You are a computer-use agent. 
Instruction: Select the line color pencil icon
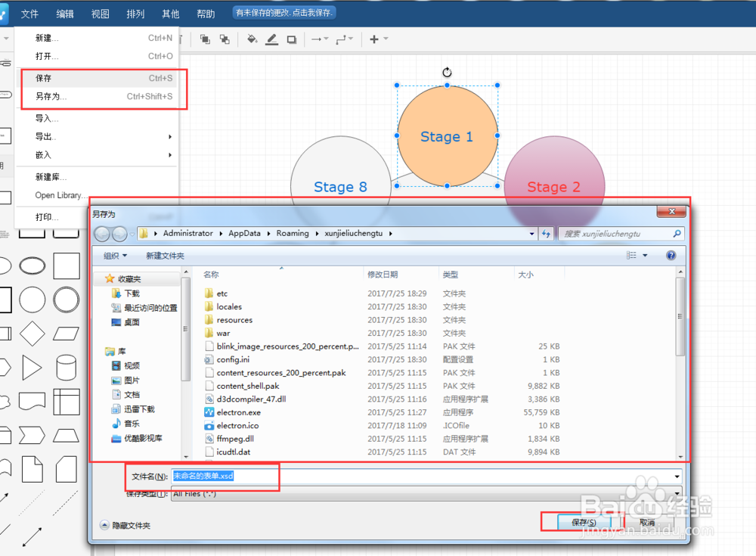[x=272, y=39]
